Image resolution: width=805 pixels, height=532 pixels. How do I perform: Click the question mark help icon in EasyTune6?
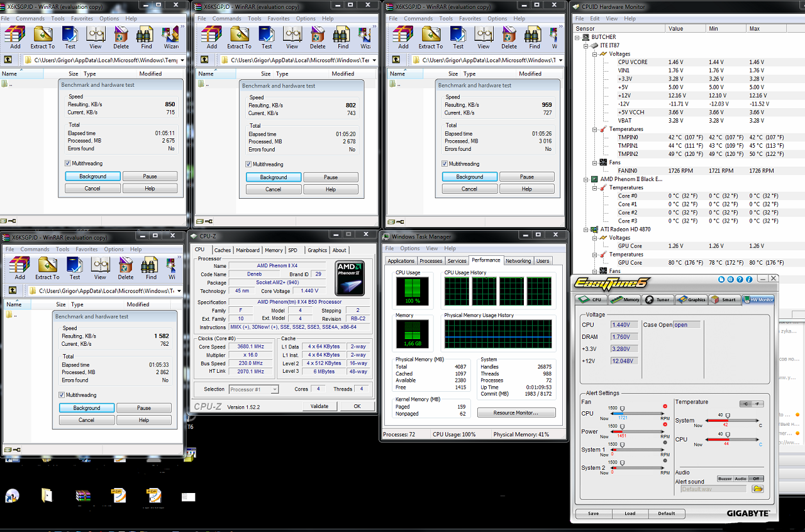(740, 279)
